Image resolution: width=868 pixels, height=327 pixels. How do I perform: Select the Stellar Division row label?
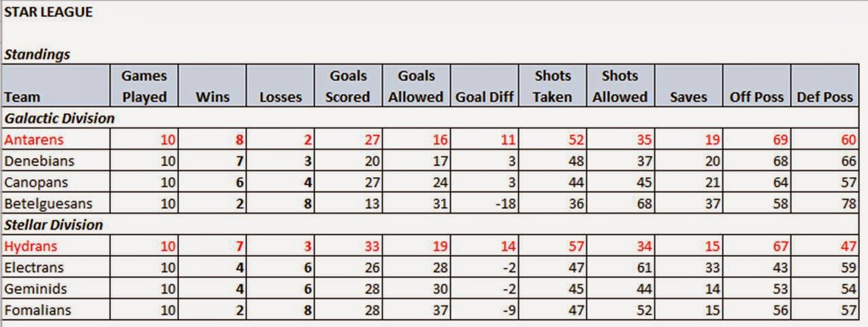tap(54, 225)
